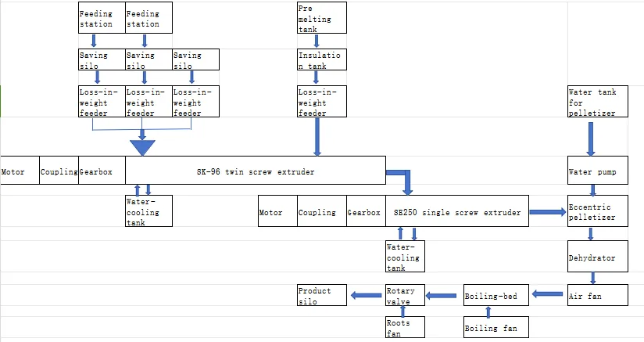Select the arrow from Pre melting tank to Insulation tank
Screen dimensions: 644x342
pos(317,41)
